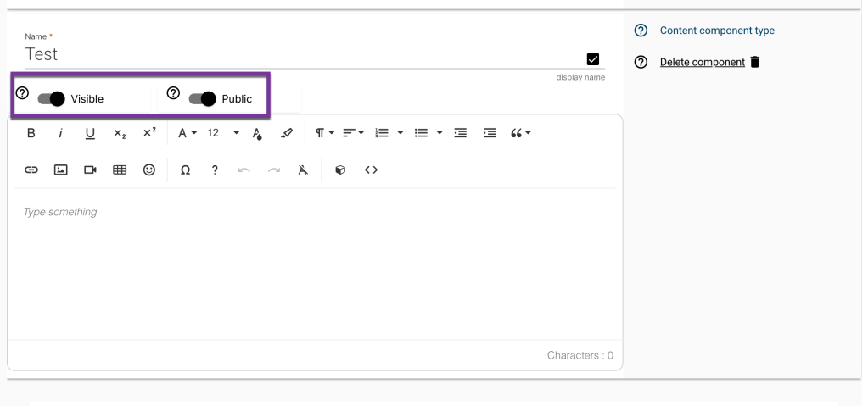
Task: Uncheck the display name checkbox
Action: (x=593, y=59)
